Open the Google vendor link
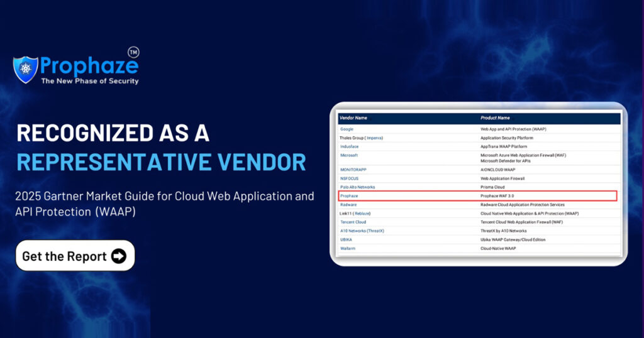This screenshot has width=644, height=338. pos(347,129)
